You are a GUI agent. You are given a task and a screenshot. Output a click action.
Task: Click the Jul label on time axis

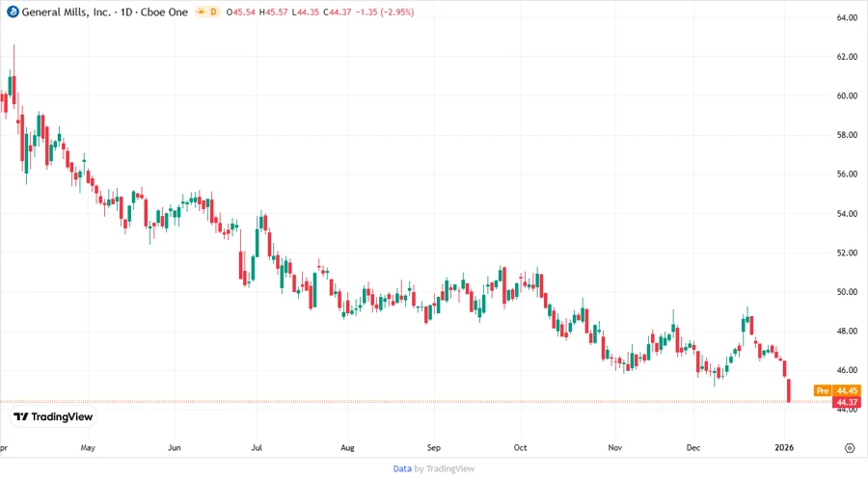pos(257,448)
